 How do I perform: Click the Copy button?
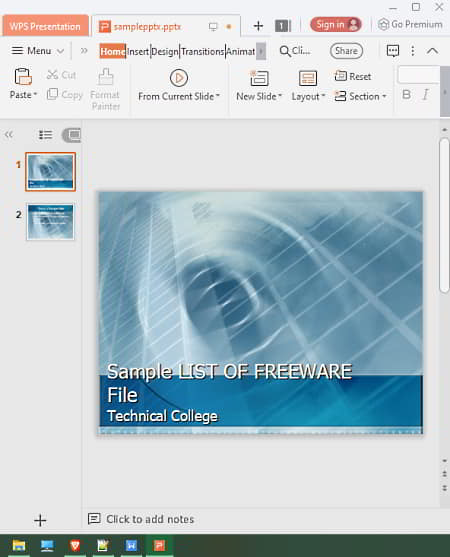(x=65, y=94)
